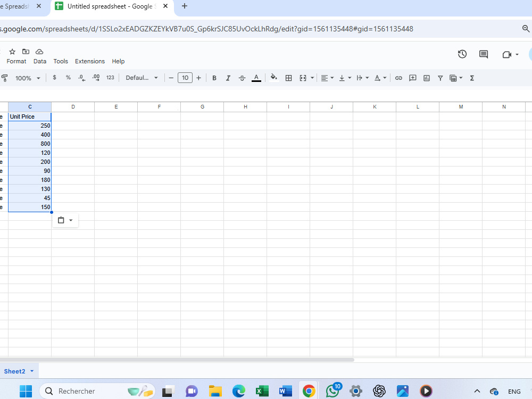
Task: Open the Data menu
Action: (40, 61)
